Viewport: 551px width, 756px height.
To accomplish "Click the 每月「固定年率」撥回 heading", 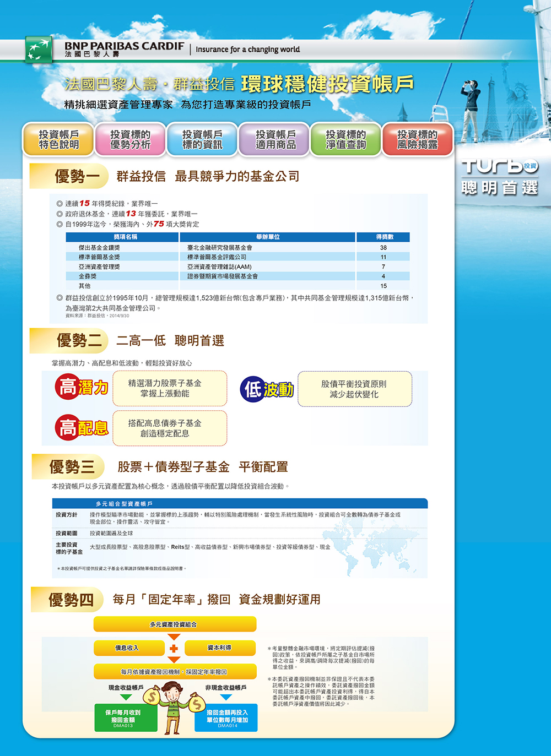I will [x=217, y=600].
